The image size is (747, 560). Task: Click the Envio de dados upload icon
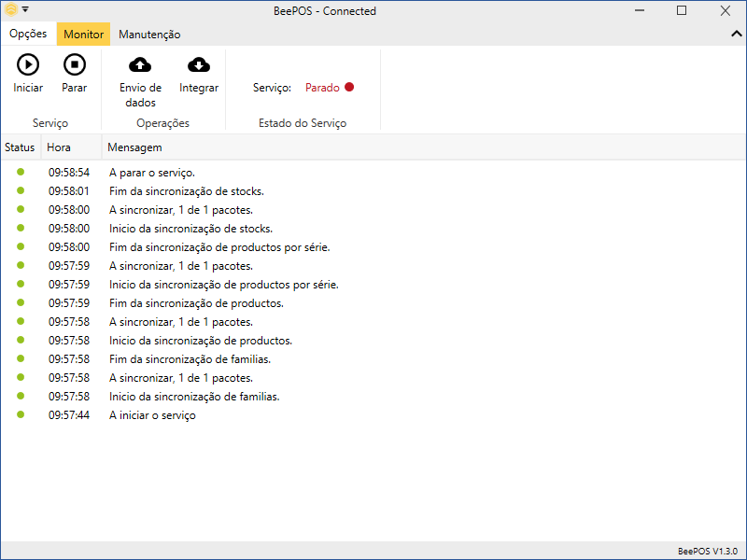(140, 64)
